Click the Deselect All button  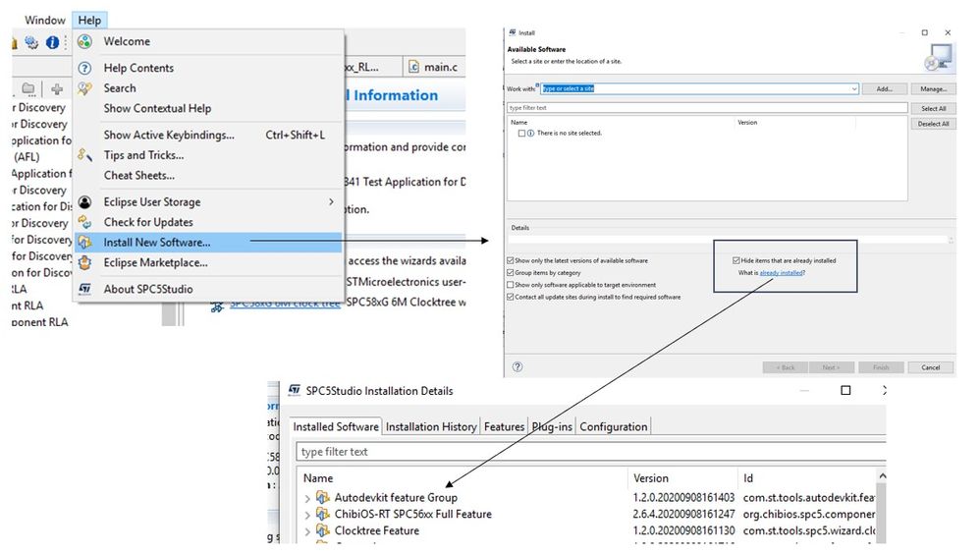[933, 124]
